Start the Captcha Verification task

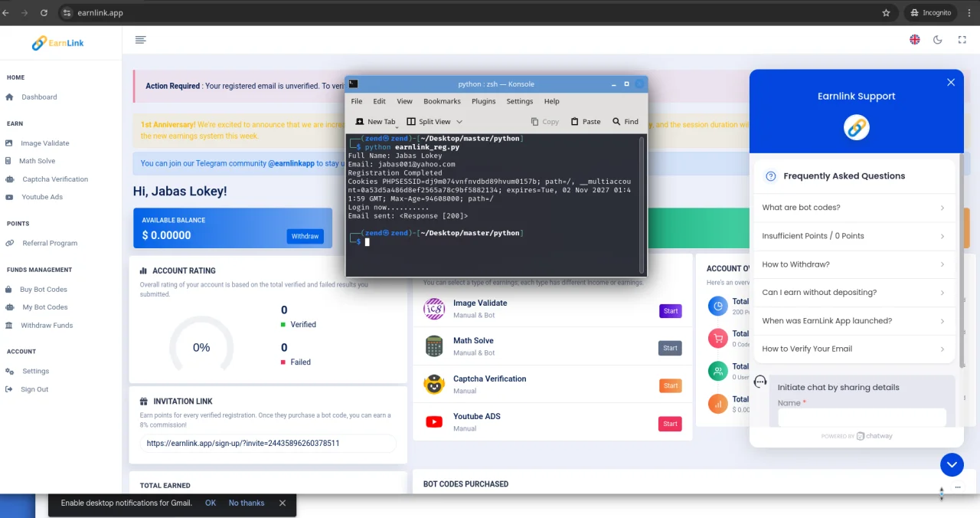coord(670,385)
